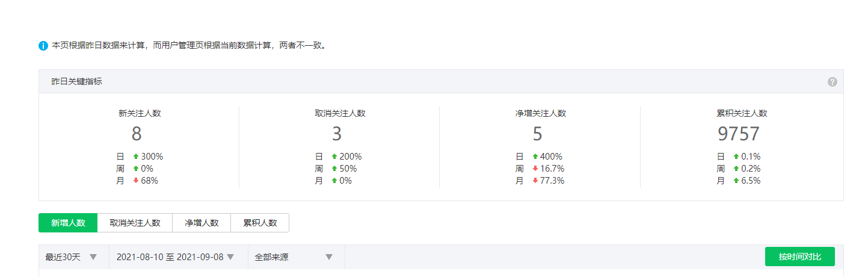Select the 新增人数 tab

click(x=68, y=223)
